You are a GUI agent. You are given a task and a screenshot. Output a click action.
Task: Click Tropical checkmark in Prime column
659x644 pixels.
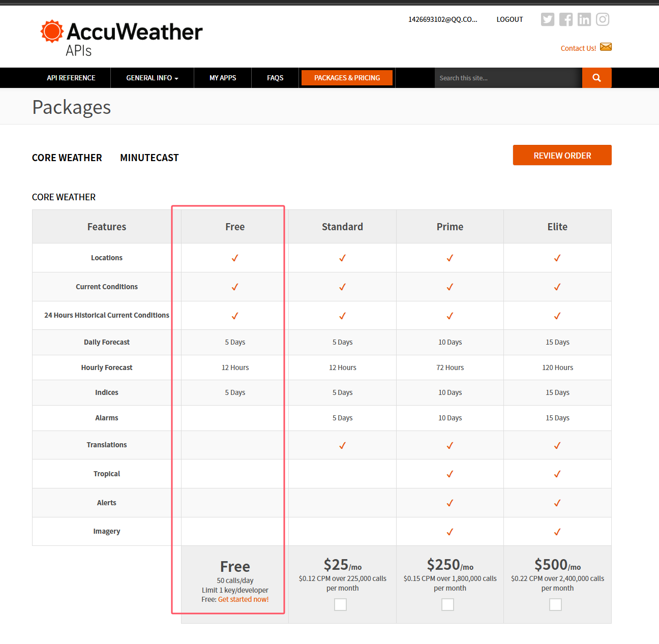pos(450,474)
